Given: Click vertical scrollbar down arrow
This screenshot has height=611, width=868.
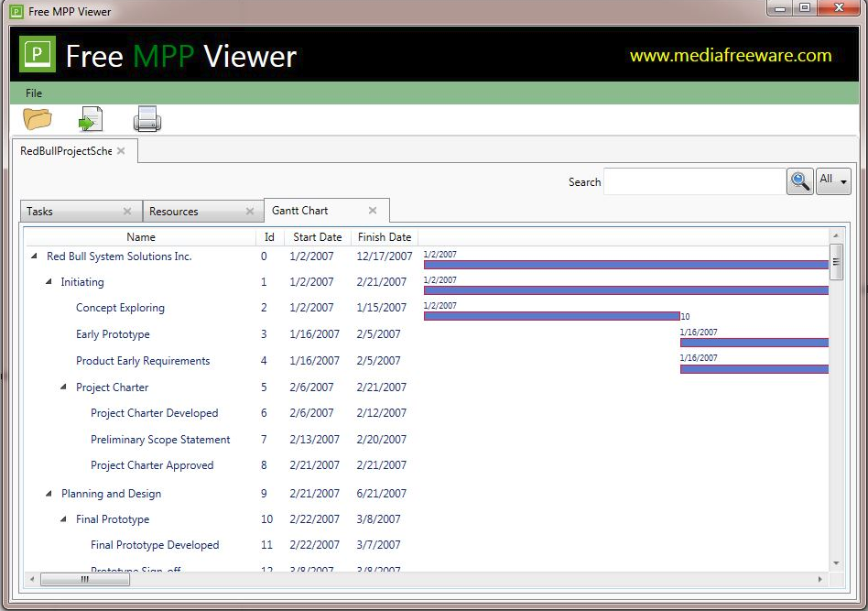Looking at the screenshot, I should click(836, 563).
